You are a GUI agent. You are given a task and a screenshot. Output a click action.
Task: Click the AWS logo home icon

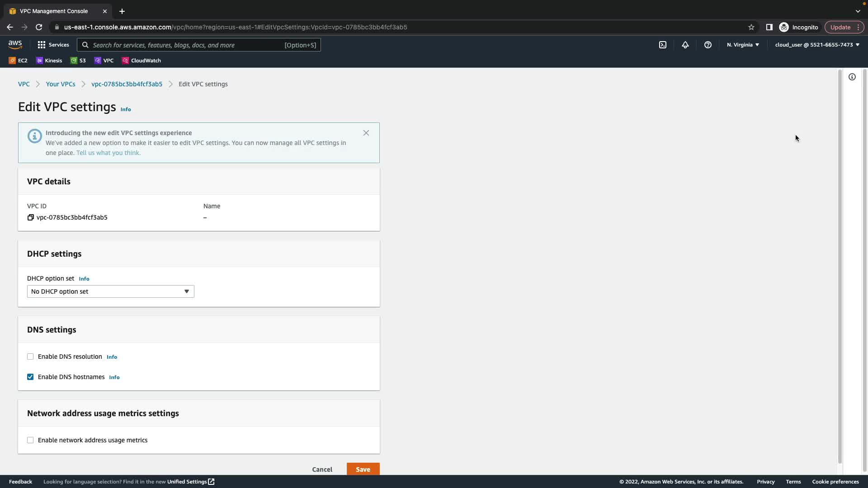pos(15,44)
